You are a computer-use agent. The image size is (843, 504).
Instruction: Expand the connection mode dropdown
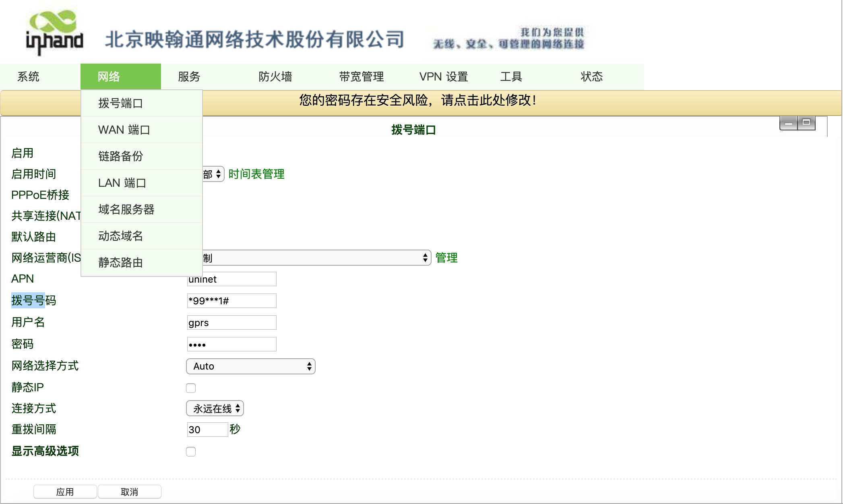[x=215, y=409]
